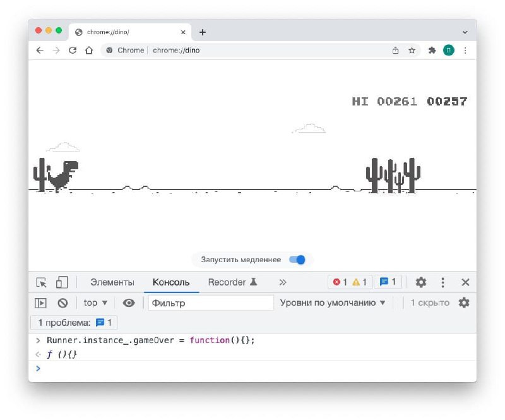Screen dimensions: 505x420
Task: Bookmark this page with the star icon
Action: [412, 51]
